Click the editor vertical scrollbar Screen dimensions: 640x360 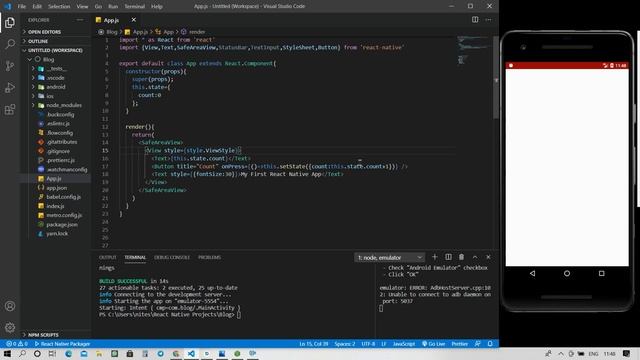pyautogui.click(x=496, y=78)
